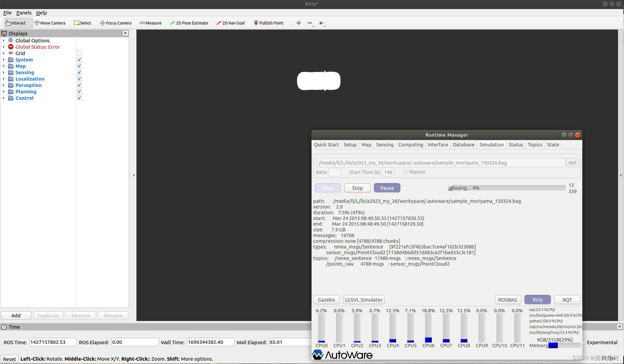
Task: Expand the Sensing display group
Action: pyautogui.click(x=3, y=72)
